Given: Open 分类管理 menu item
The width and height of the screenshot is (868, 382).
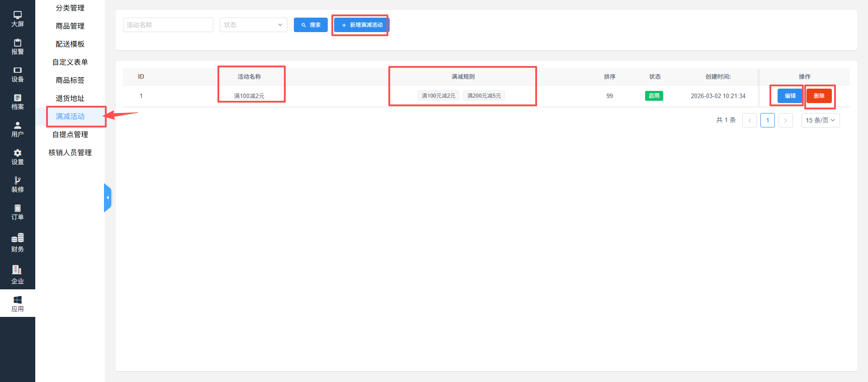Looking at the screenshot, I should (70, 8).
